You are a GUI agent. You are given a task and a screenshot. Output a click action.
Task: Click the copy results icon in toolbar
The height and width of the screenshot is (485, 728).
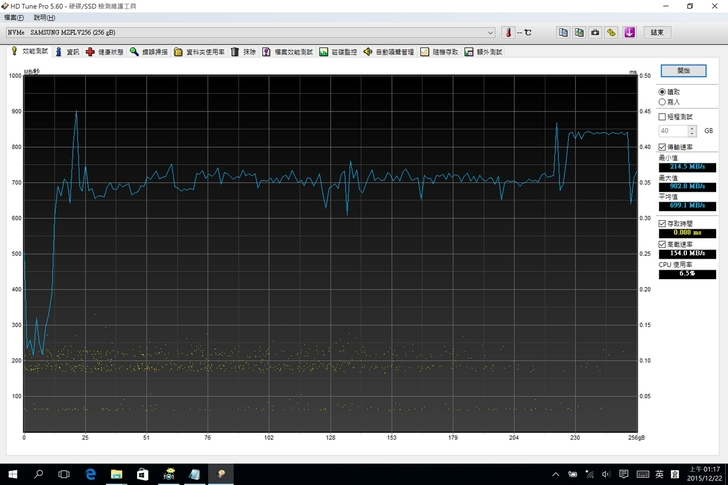[564, 32]
